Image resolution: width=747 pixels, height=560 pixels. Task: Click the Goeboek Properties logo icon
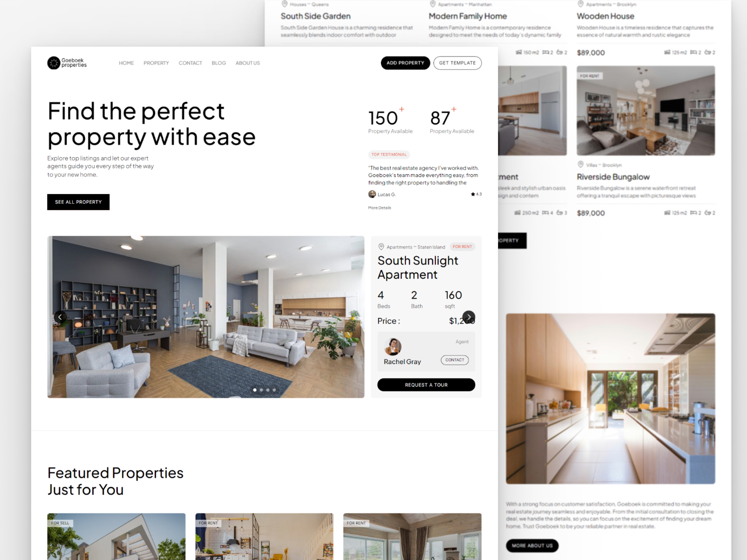pos(53,63)
